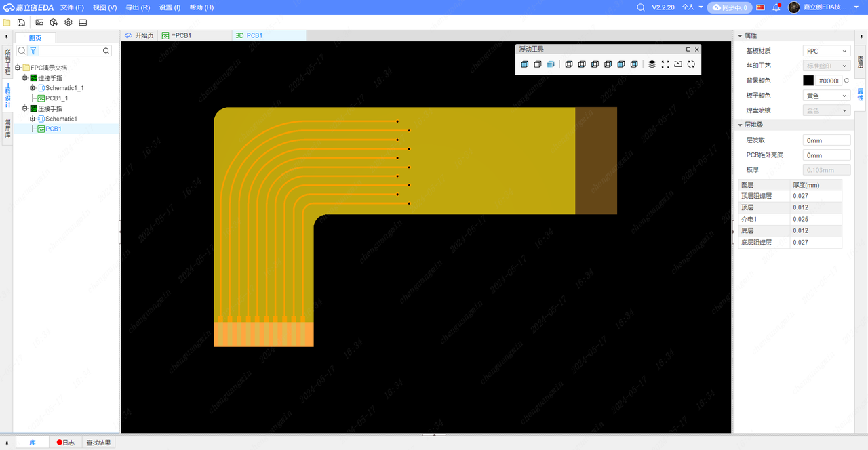Click the 同步中: 0 sync button

point(729,7)
